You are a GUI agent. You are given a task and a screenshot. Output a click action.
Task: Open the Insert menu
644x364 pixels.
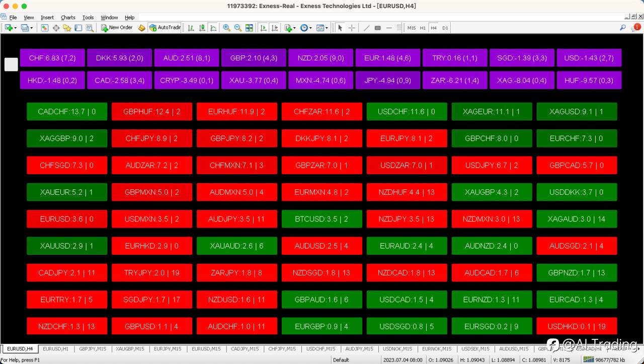pos(47,18)
